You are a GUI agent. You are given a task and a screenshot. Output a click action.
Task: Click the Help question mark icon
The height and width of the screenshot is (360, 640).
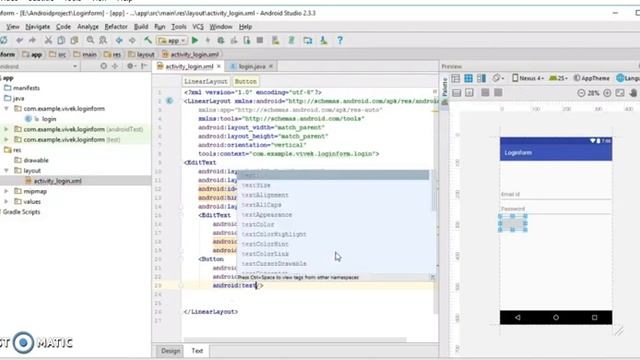point(340,40)
